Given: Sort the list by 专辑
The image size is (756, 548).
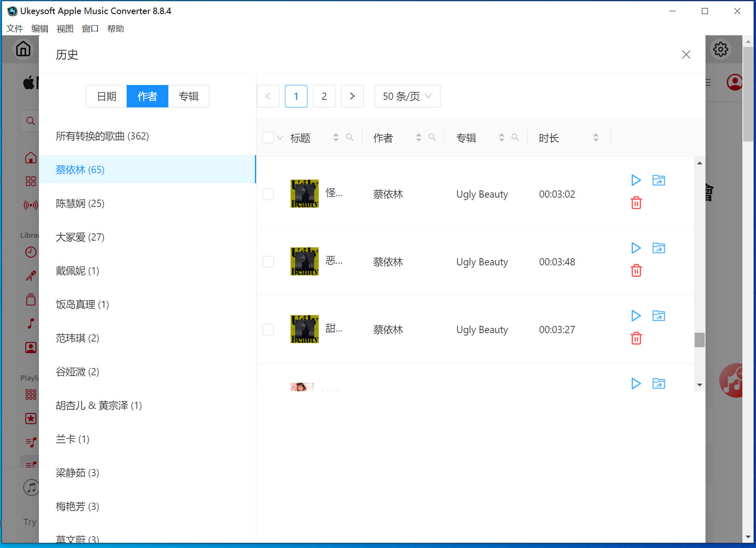Looking at the screenshot, I should 501,138.
